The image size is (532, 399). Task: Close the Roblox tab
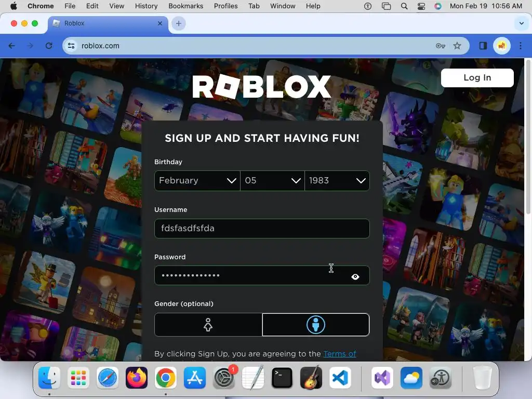(160, 23)
